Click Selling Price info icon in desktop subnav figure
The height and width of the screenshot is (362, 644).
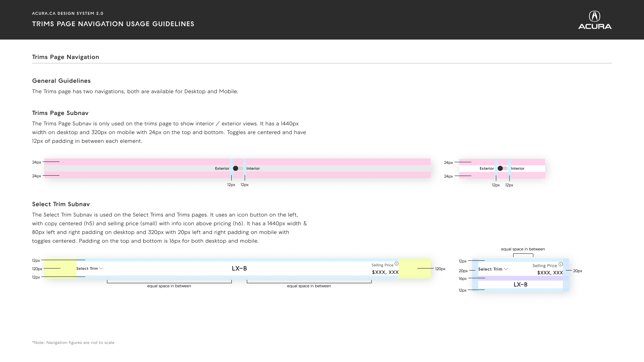click(x=396, y=264)
